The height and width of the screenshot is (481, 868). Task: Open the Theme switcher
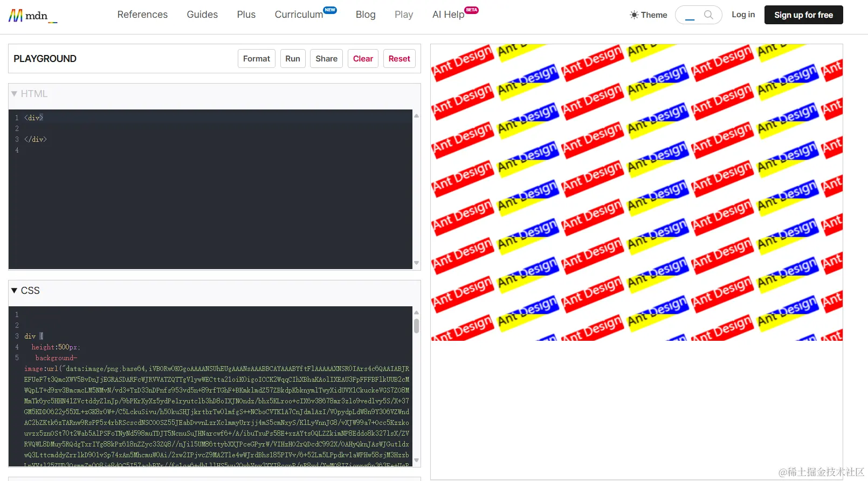tap(649, 15)
